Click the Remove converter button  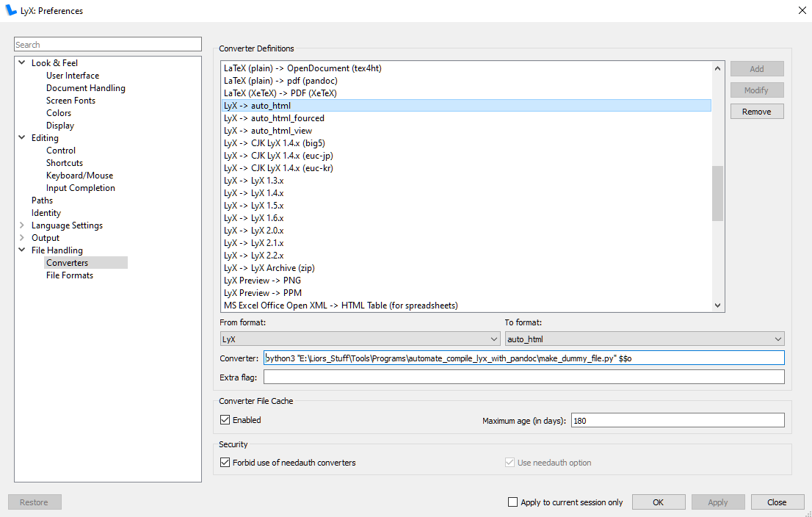[x=757, y=112]
